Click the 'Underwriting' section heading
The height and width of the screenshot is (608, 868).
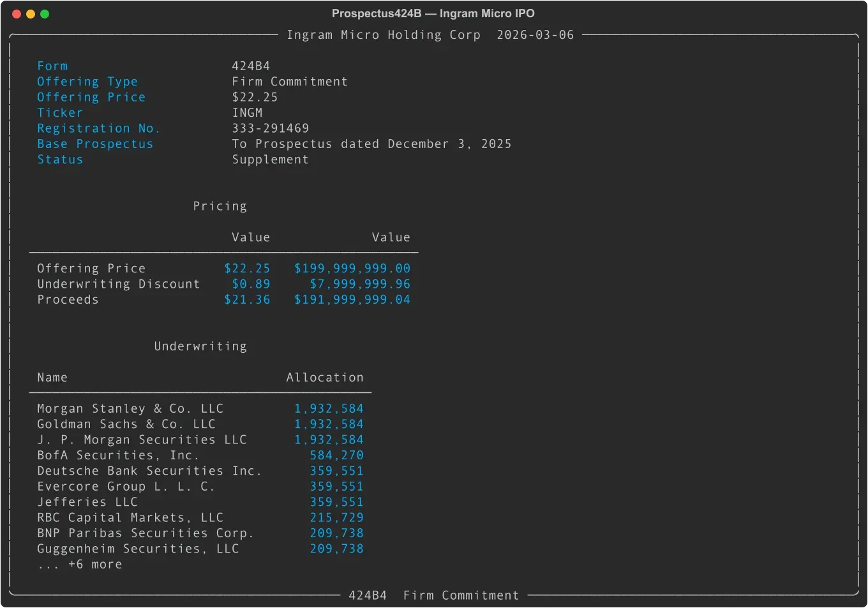point(200,346)
